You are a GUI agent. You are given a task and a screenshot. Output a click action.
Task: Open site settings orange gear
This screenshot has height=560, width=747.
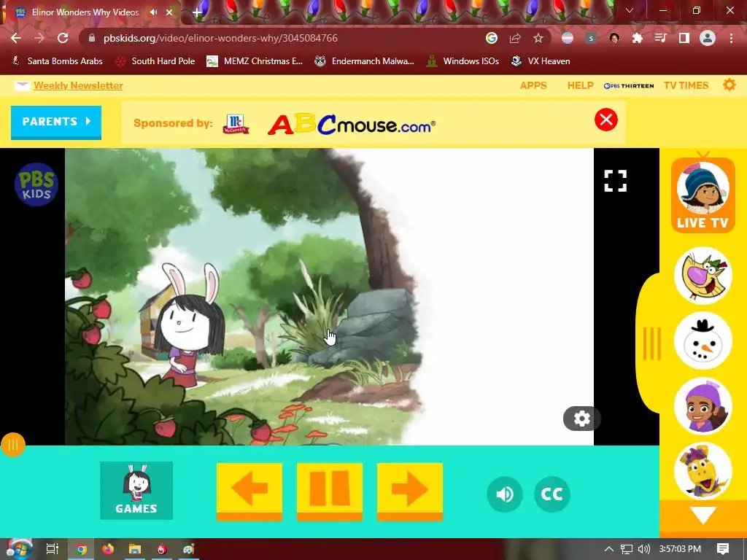pyautogui.click(x=729, y=85)
